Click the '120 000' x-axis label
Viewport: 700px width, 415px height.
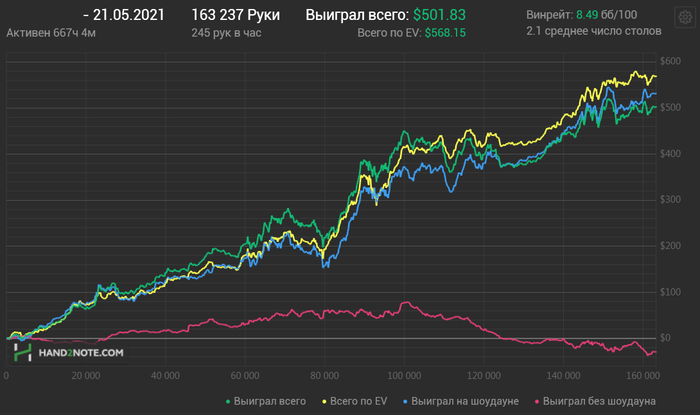(483, 376)
